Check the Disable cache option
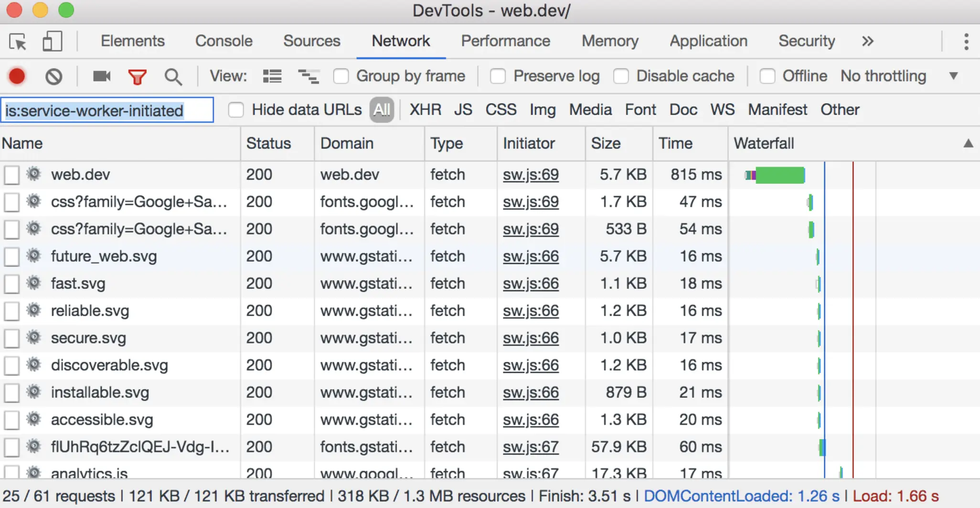This screenshot has width=980, height=508. click(x=621, y=76)
